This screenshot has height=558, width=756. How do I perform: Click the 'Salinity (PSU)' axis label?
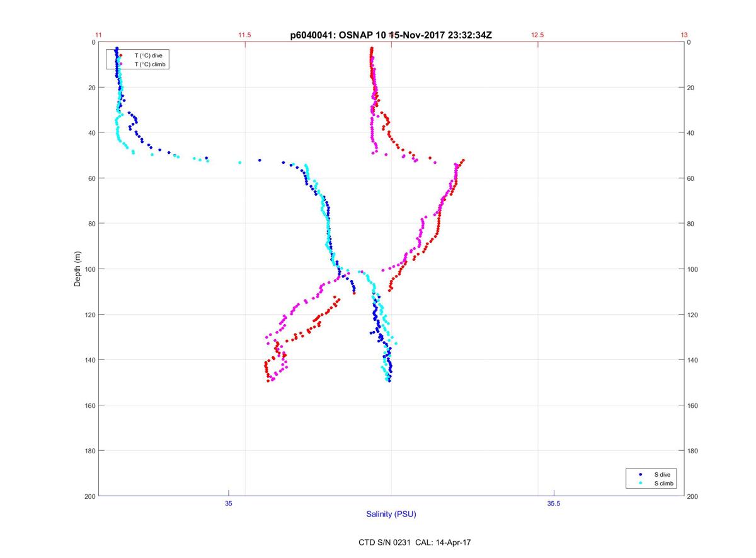click(x=391, y=514)
